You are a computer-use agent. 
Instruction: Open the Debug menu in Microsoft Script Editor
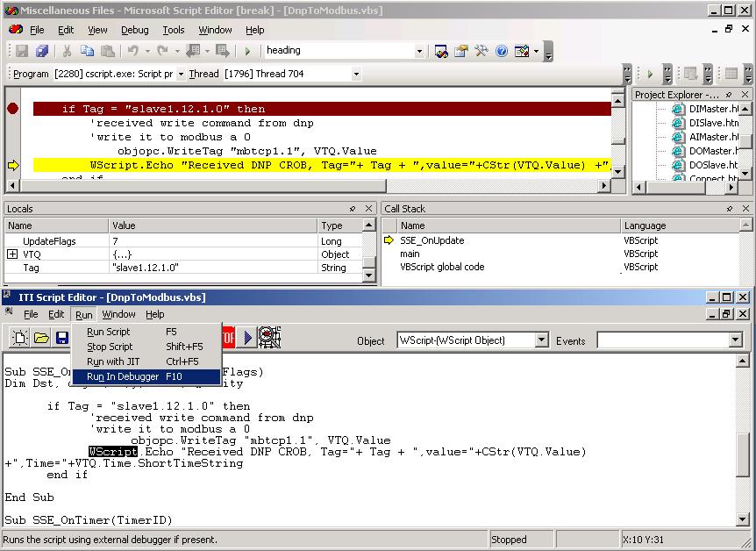click(x=134, y=30)
